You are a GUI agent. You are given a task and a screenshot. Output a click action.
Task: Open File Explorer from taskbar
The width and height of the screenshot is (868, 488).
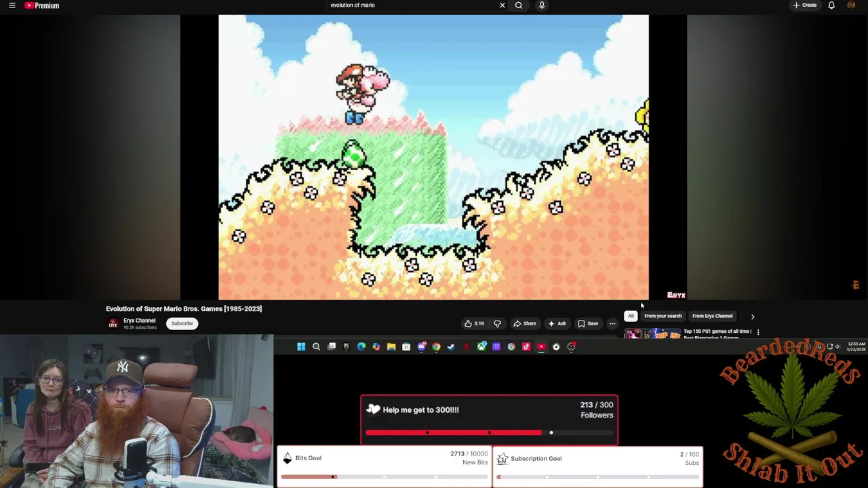coord(391,347)
